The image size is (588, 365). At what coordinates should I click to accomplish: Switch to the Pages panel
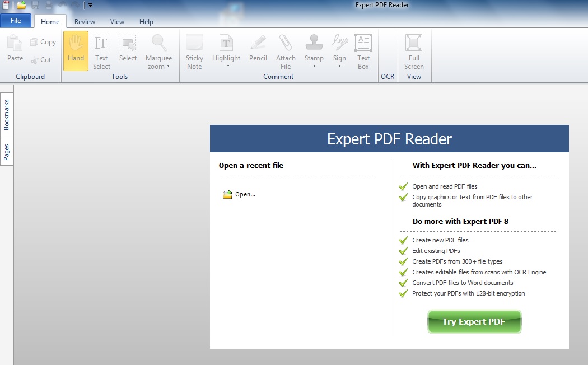click(x=7, y=152)
